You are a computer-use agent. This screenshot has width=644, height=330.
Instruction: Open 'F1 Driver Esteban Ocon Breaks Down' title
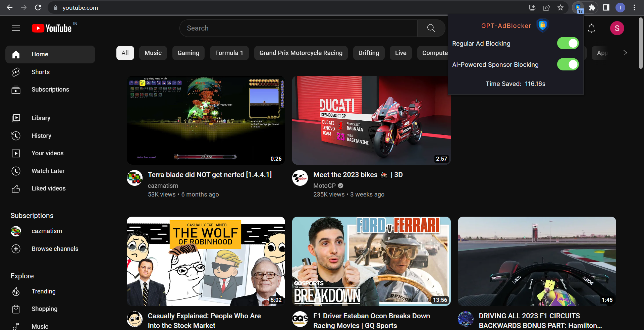[372, 321]
